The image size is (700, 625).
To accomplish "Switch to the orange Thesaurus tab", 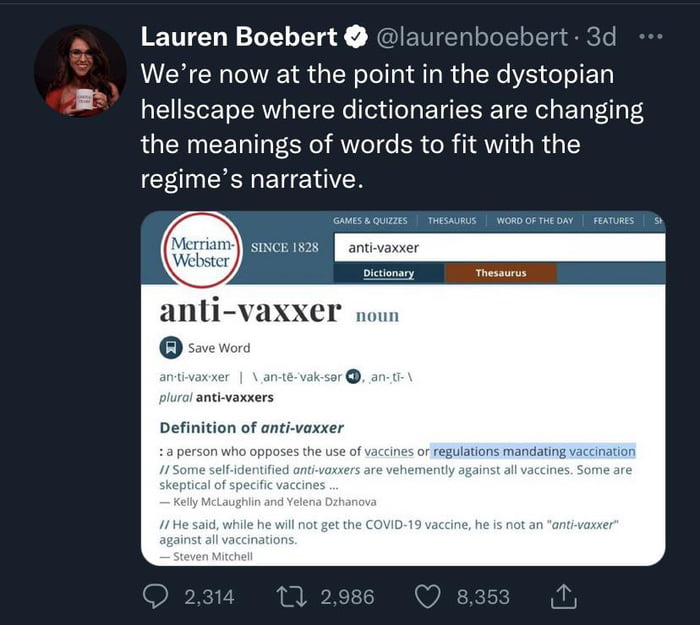I will pyautogui.click(x=500, y=273).
